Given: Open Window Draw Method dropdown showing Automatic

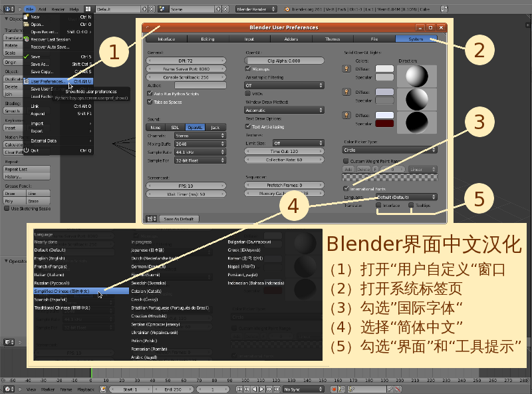Looking at the screenshot, I should (285, 110).
